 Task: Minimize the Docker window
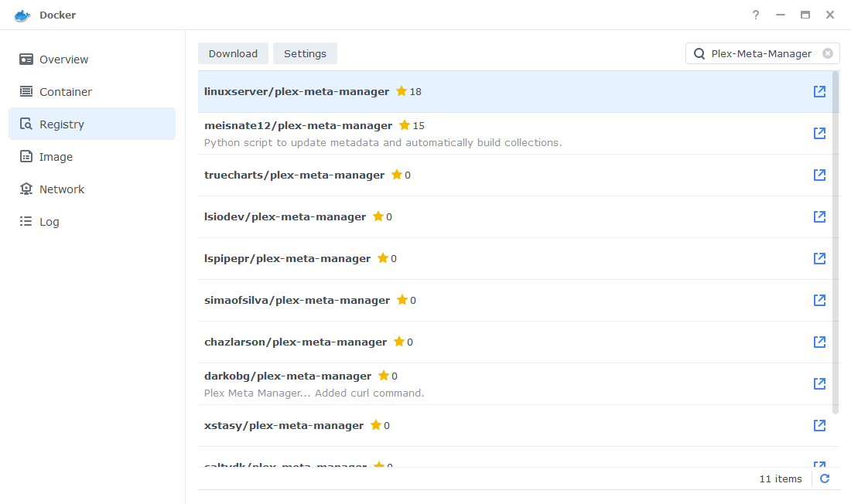[x=781, y=15]
